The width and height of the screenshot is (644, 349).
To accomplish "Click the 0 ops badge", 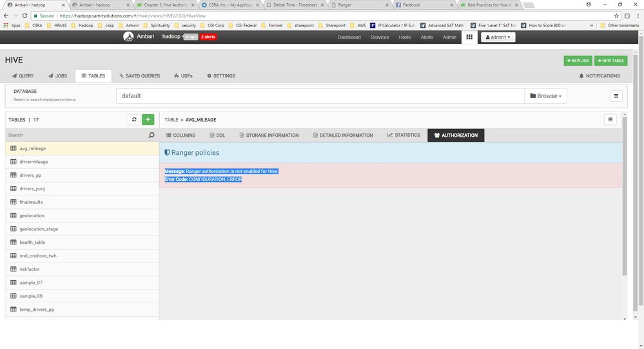I will pyautogui.click(x=191, y=37).
